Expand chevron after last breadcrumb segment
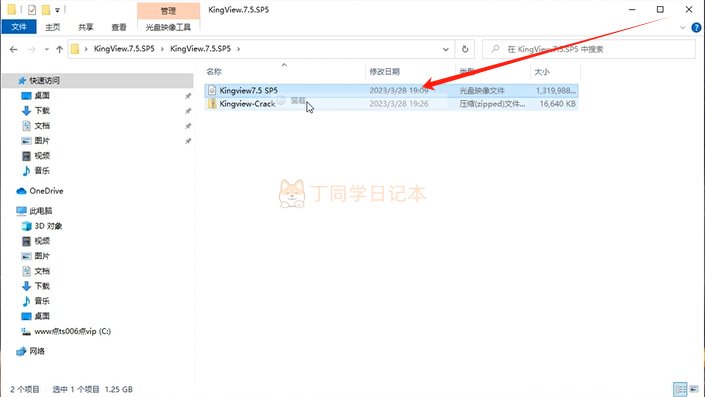Screen dimensions: 705x397 (x=239, y=49)
